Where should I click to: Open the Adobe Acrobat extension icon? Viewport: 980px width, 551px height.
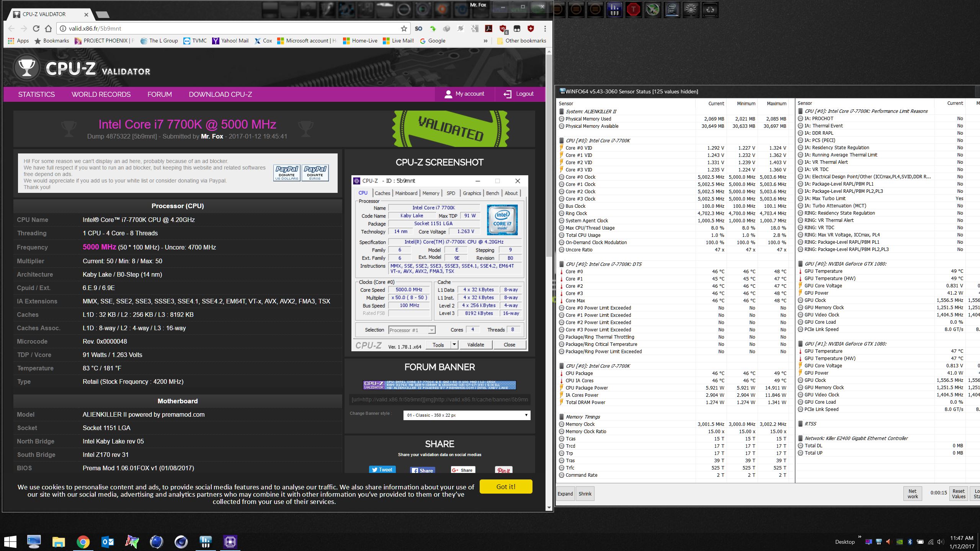489,29
